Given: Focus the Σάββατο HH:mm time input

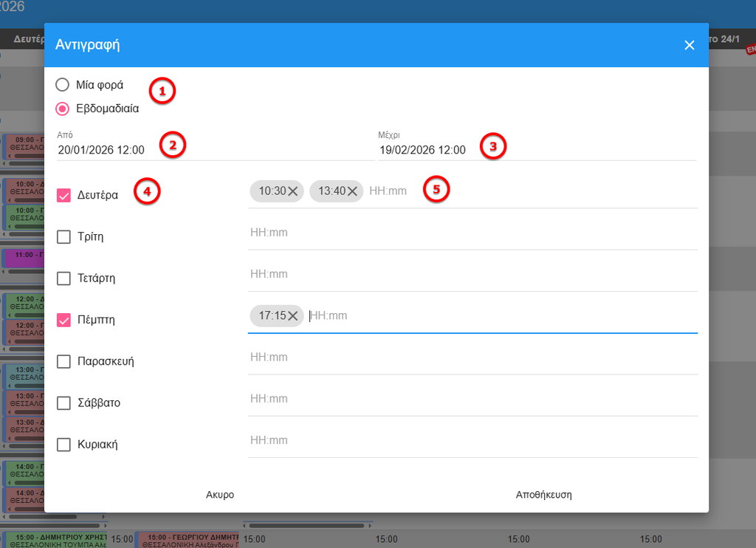Looking at the screenshot, I should (472, 399).
